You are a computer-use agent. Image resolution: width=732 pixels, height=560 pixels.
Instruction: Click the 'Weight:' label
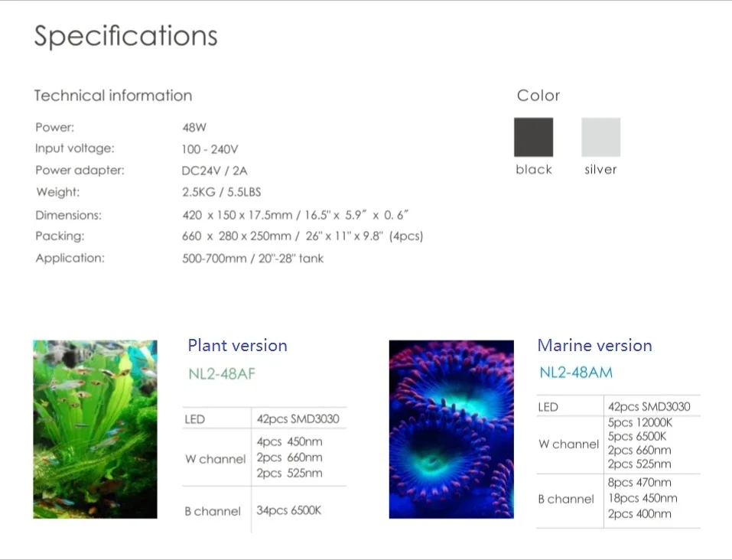click(x=58, y=192)
